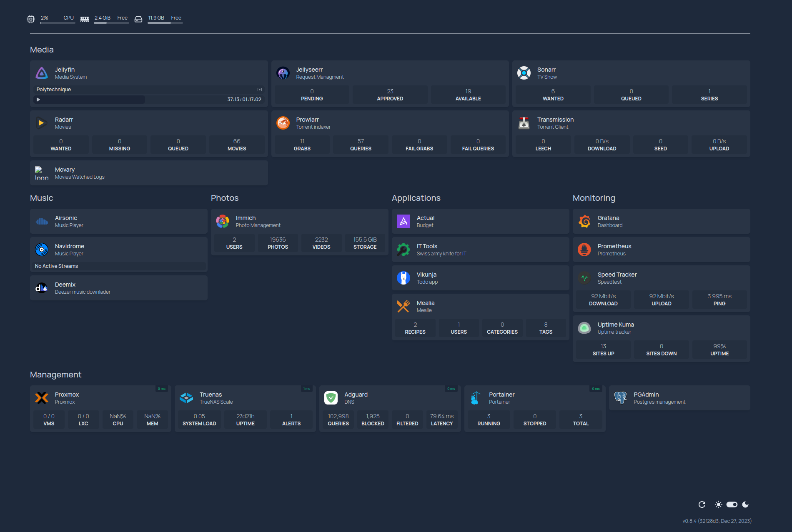Screen dimensions: 792x532
Task: Click the refresh icon at the bottom
Action: [702, 505]
